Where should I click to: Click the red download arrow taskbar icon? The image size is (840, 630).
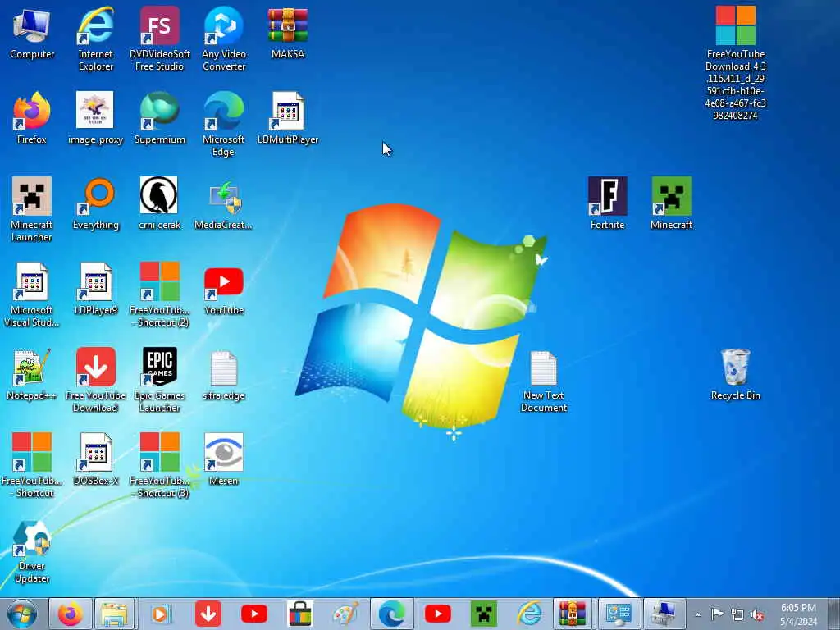208,614
